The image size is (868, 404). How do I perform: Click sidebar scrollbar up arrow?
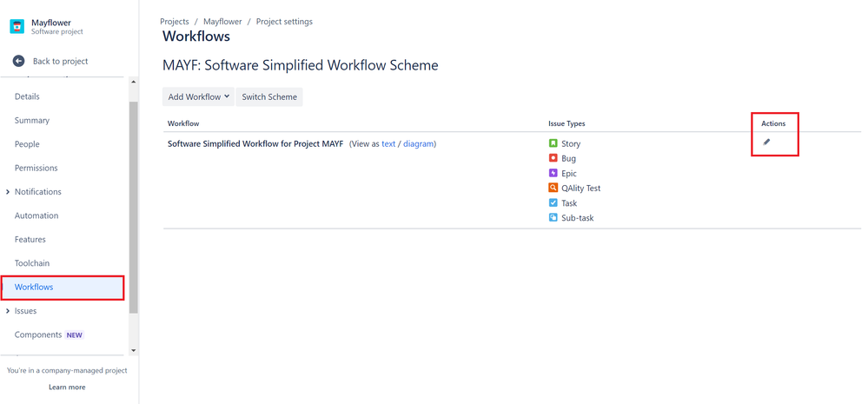pyautogui.click(x=133, y=82)
